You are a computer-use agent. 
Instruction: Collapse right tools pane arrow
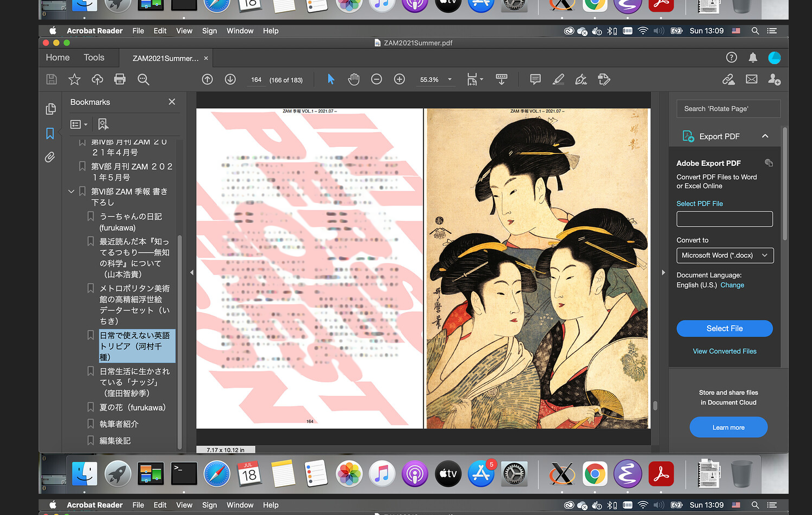click(x=663, y=272)
